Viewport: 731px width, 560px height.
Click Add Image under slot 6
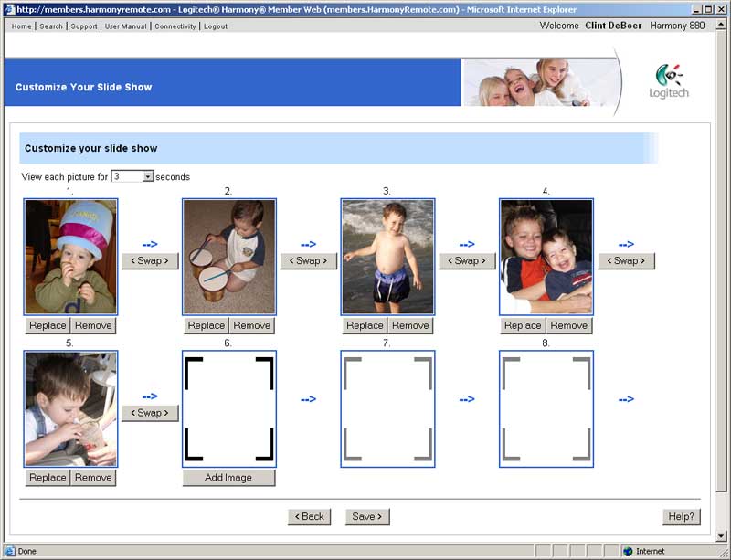(x=228, y=478)
